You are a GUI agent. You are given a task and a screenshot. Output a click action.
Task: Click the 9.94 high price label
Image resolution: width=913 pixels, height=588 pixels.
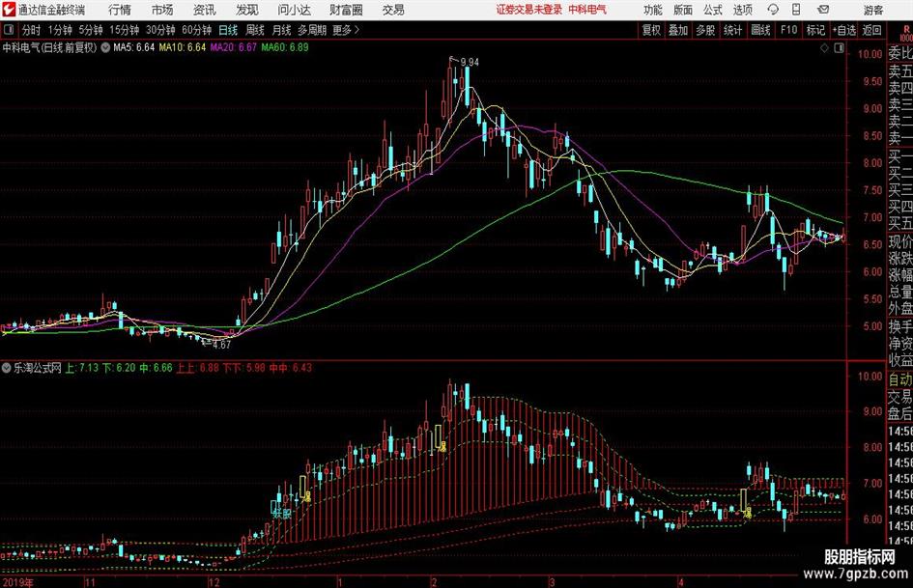pyautogui.click(x=470, y=63)
